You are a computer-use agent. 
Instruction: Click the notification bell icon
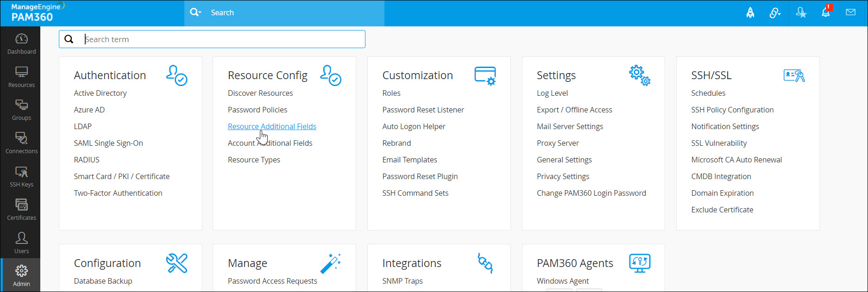(x=825, y=12)
